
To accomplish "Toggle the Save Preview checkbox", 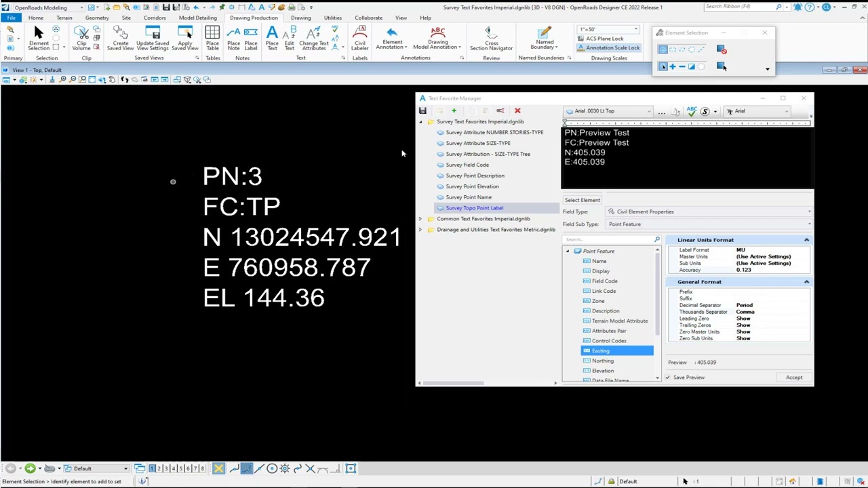I will [668, 378].
